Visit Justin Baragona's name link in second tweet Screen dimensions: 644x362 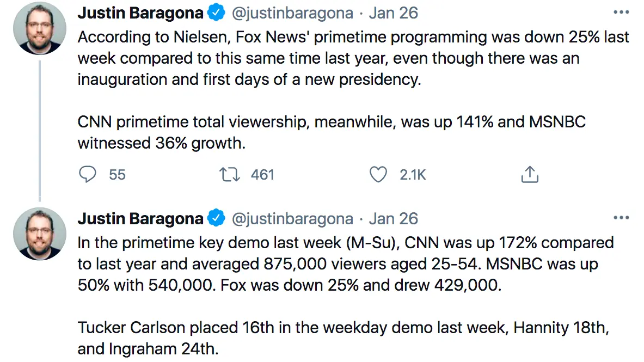point(140,219)
